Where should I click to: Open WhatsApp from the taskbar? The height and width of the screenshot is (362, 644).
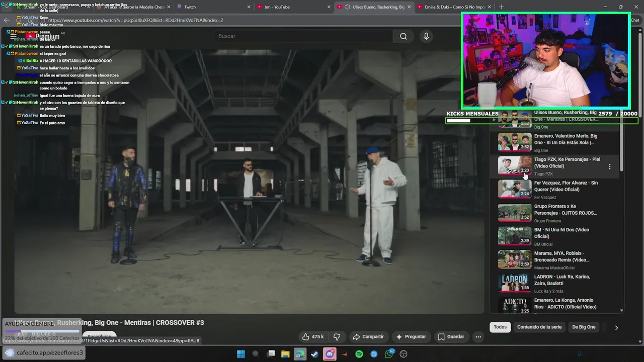pyautogui.click(x=389, y=354)
